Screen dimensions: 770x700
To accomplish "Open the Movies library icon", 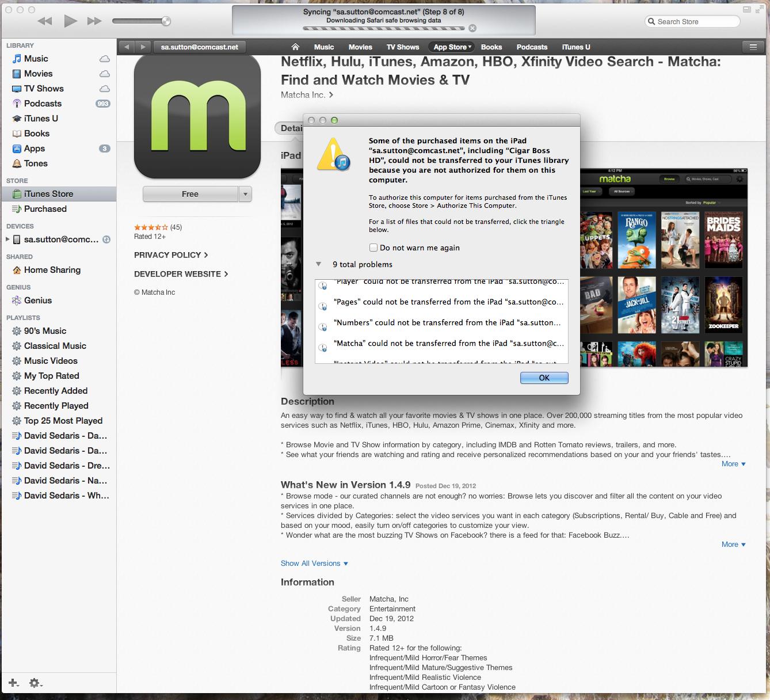I will (17, 74).
